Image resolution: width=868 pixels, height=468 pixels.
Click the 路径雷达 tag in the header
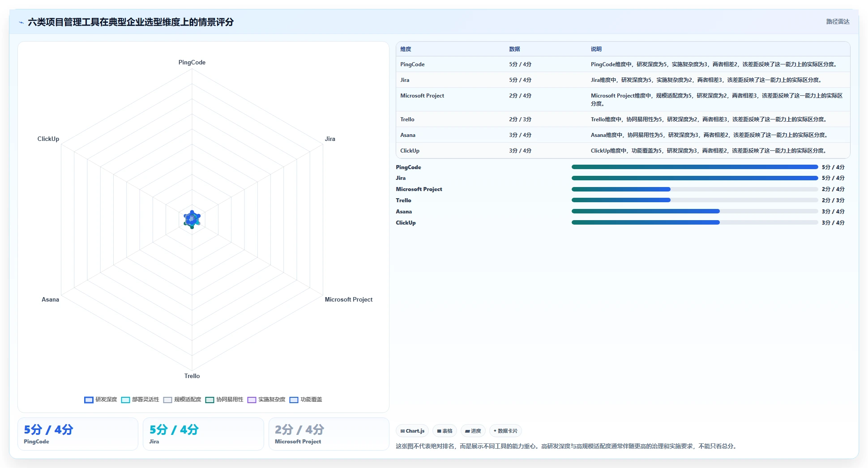click(x=838, y=21)
